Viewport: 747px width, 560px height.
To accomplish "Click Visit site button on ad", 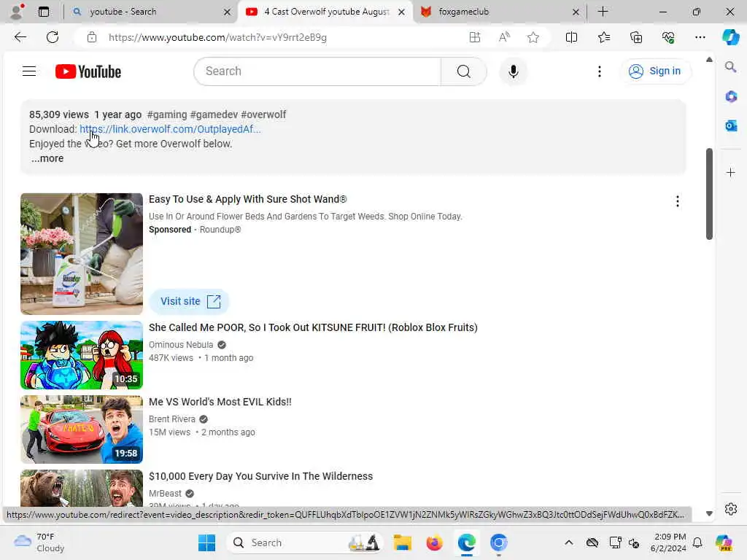I will 189,301.
